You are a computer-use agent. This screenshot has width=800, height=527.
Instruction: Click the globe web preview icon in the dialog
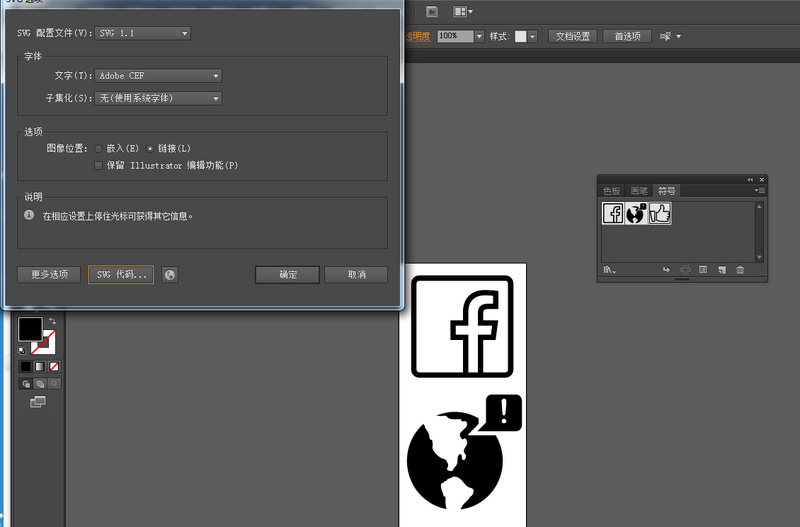coord(170,275)
